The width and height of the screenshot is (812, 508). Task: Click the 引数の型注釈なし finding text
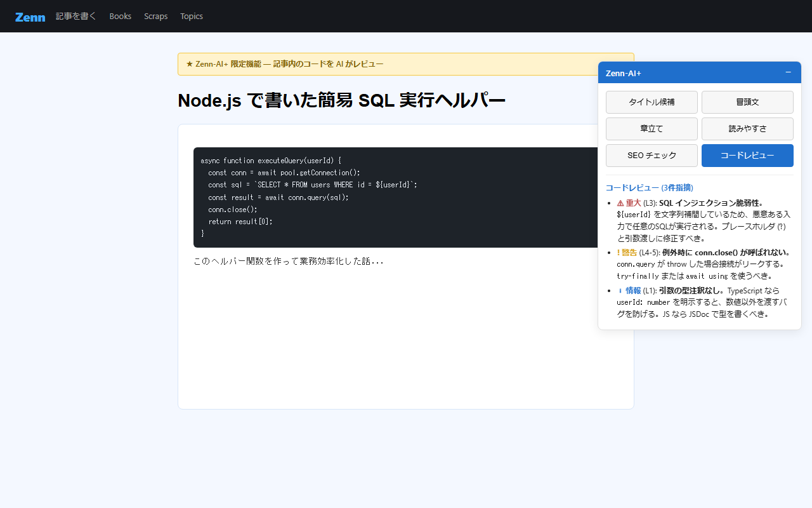[692, 290]
